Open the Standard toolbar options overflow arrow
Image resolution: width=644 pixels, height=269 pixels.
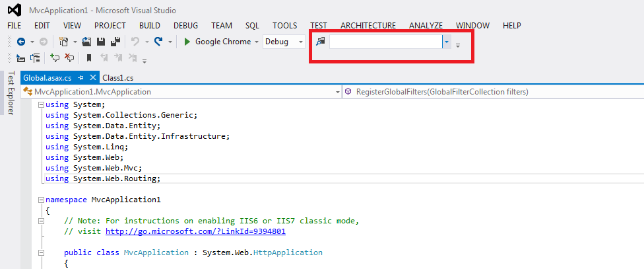458,45
